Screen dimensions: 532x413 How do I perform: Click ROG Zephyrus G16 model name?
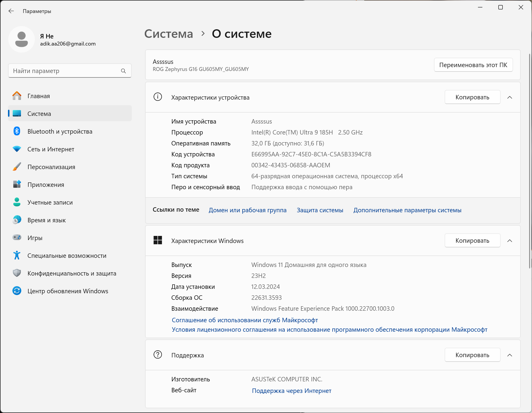(201, 69)
